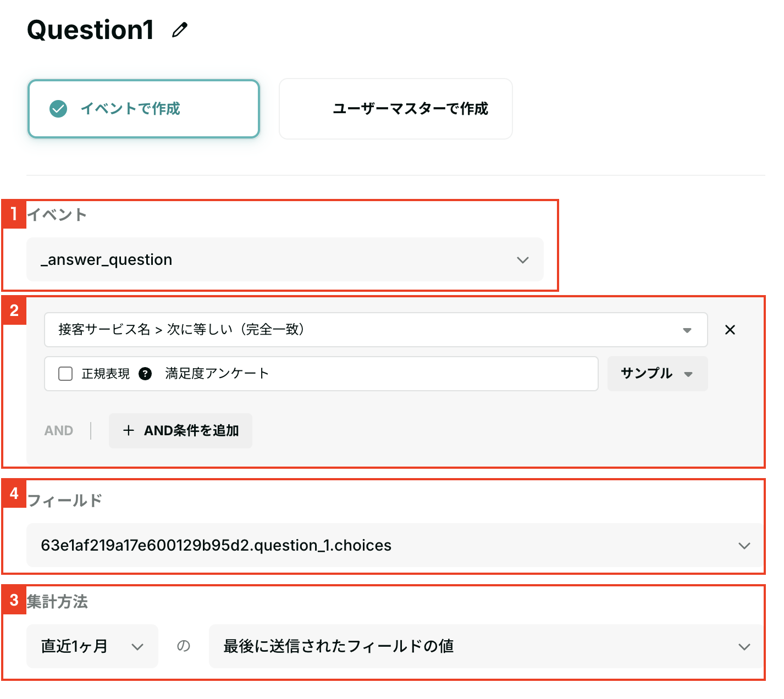Screen dimensions: 784x699
Task: Open the サンプル dropdown
Action: [x=658, y=374]
